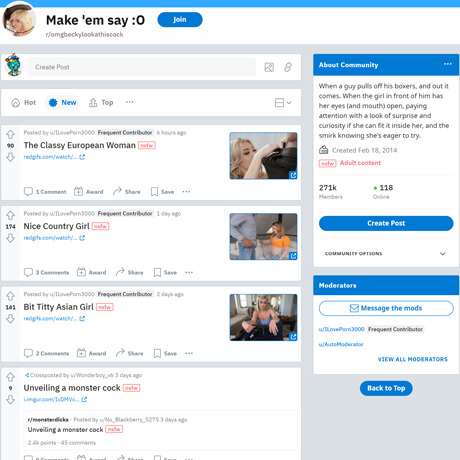Screen dimensions: 460x460
Task: Click the Message the mods button
Action: pos(386,308)
